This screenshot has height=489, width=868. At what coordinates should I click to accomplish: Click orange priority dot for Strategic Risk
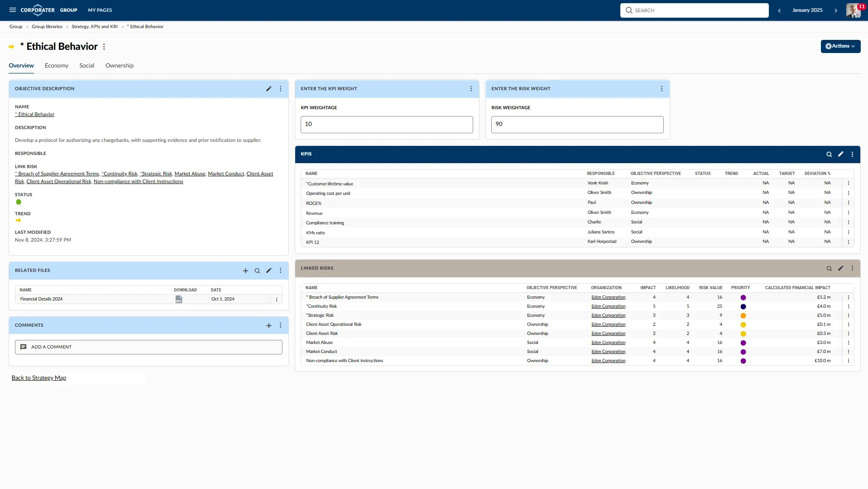pos(743,316)
